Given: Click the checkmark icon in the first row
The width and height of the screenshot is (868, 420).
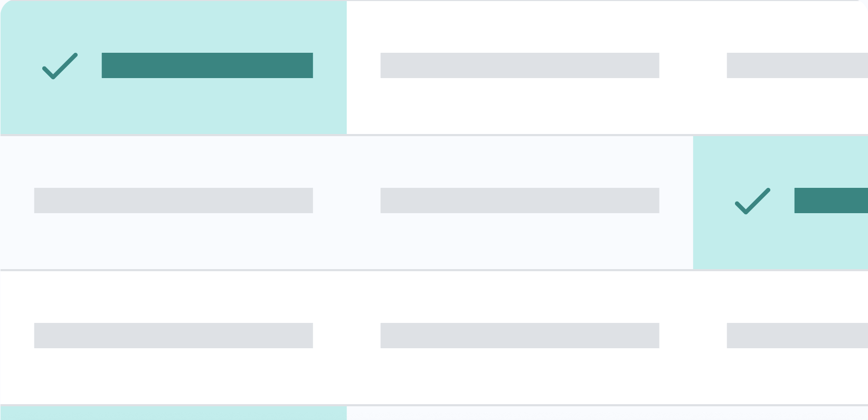Looking at the screenshot, I should 60,66.
